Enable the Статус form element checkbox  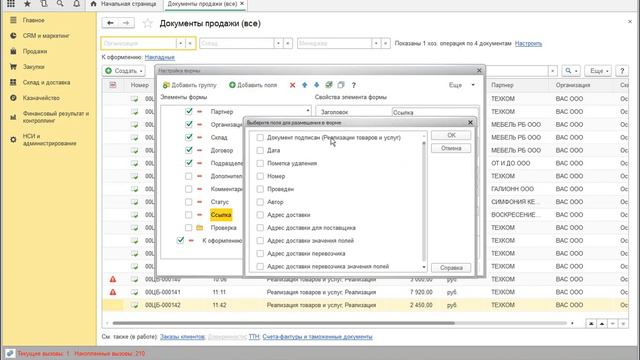click(x=189, y=202)
